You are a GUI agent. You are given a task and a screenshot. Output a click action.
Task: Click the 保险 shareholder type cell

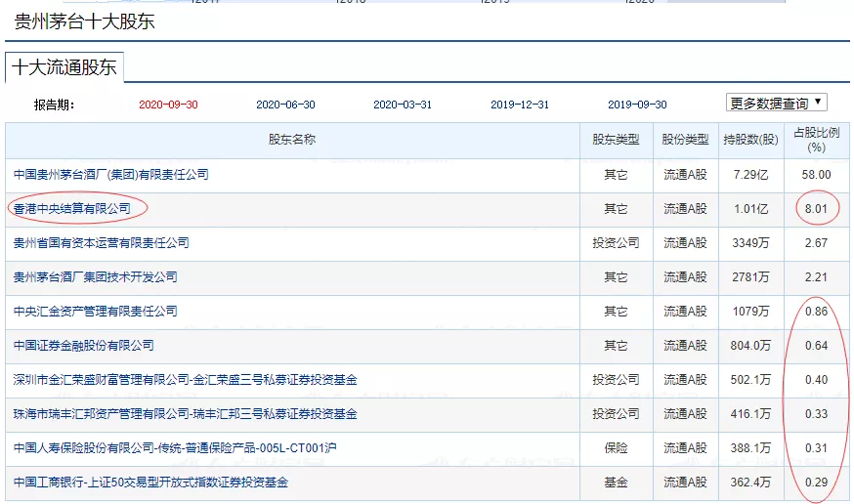(616, 448)
